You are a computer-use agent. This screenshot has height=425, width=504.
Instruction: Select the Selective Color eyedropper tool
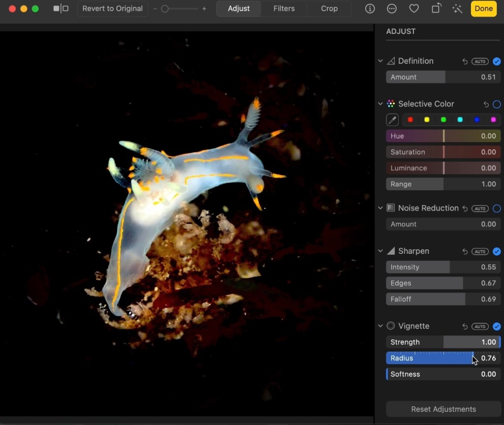click(x=392, y=120)
